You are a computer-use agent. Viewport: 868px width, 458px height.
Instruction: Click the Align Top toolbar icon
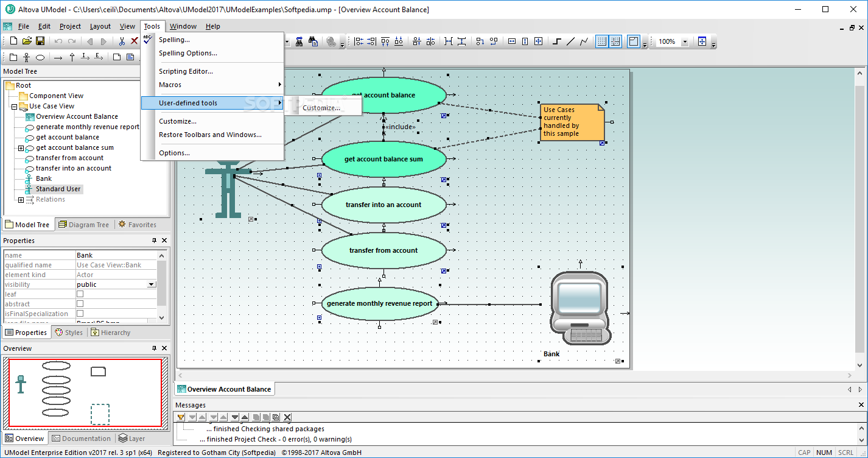coord(385,41)
